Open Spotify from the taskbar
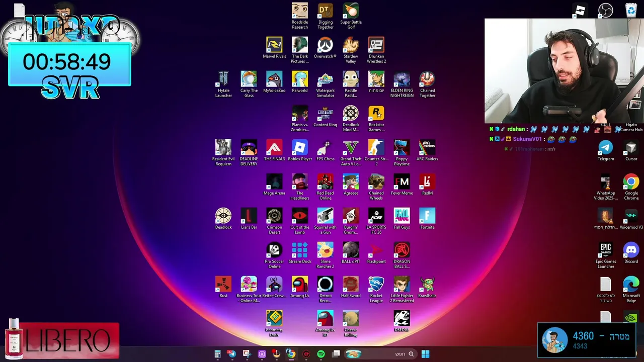This screenshot has height=362, width=644. tap(321, 354)
